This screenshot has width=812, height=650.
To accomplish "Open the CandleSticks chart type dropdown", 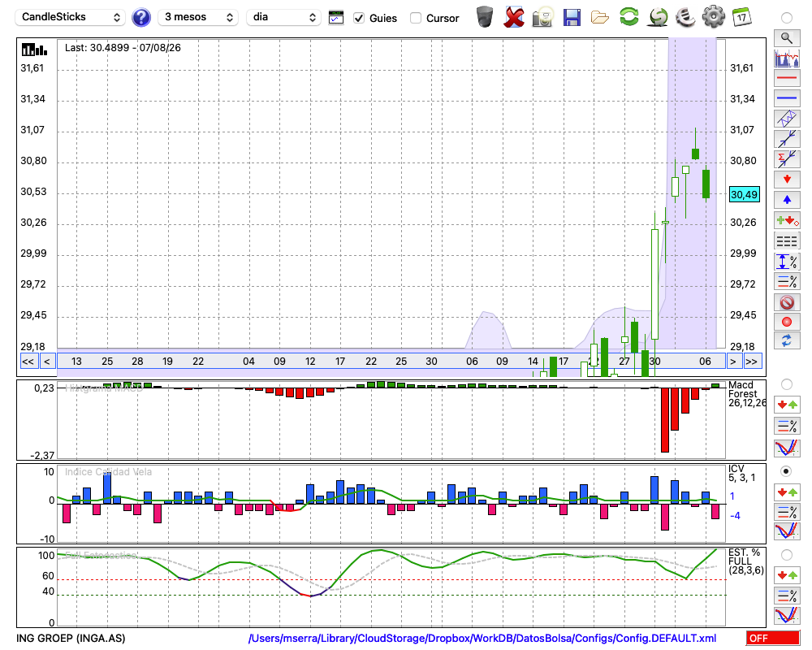I will 71,17.
